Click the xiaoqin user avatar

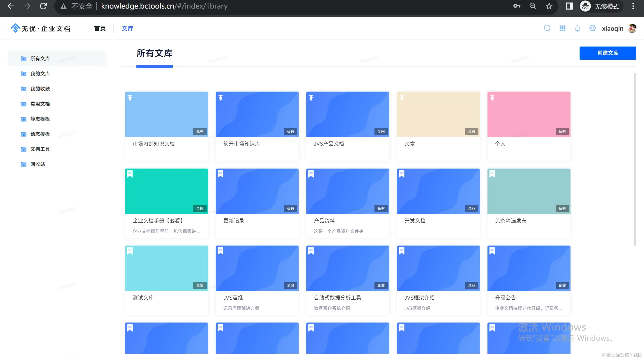point(632,28)
